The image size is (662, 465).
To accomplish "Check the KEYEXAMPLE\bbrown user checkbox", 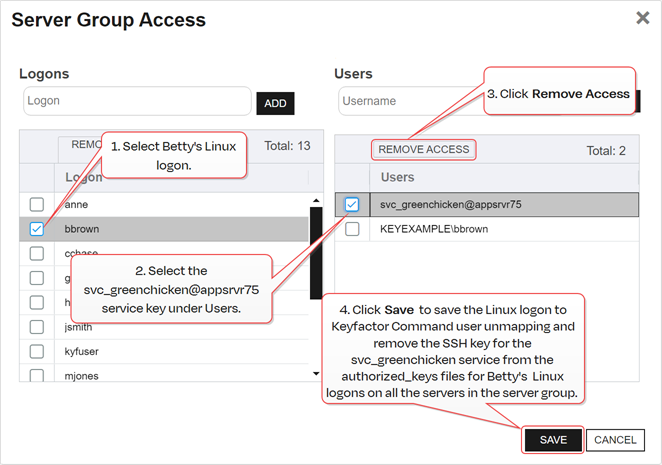I will pos(352,229).
